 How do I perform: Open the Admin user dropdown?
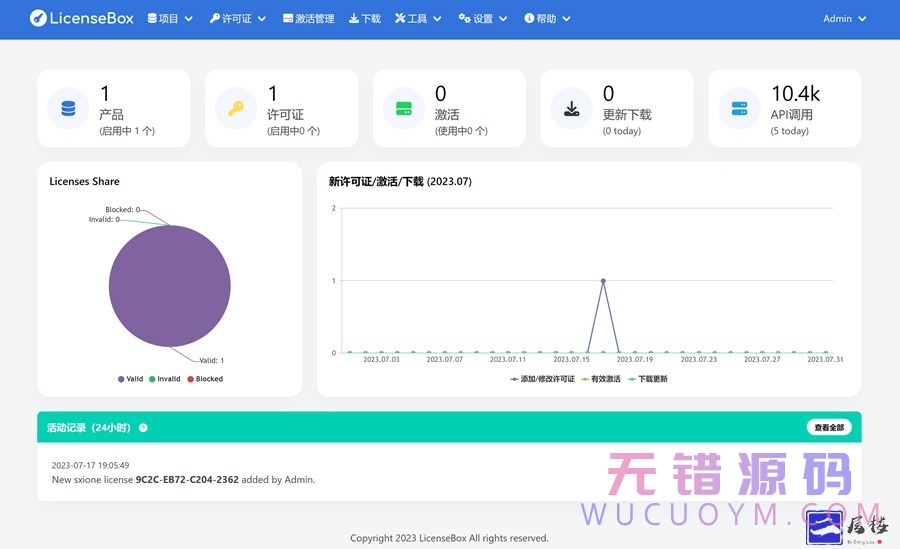pyautogui.click(x=844, y=19)
